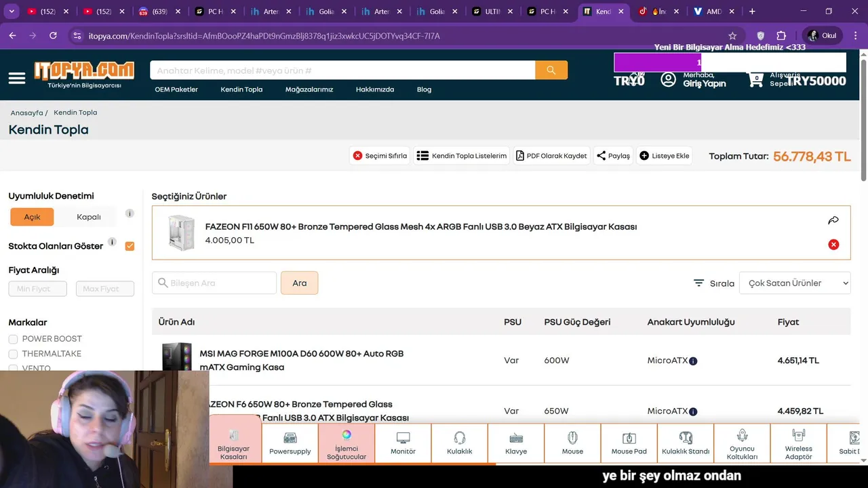The width and height of the screenshot is (868, 488).
Task: Open the Okul profile button
Action: click(x=821, y=36)
